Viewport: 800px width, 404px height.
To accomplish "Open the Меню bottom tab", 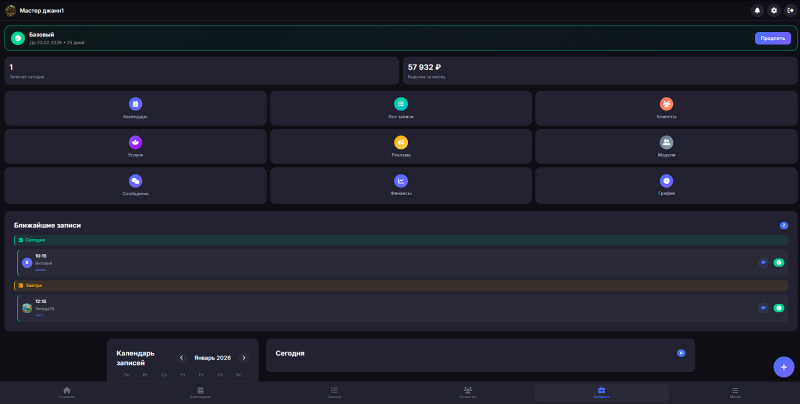I will tap(735, 393).
